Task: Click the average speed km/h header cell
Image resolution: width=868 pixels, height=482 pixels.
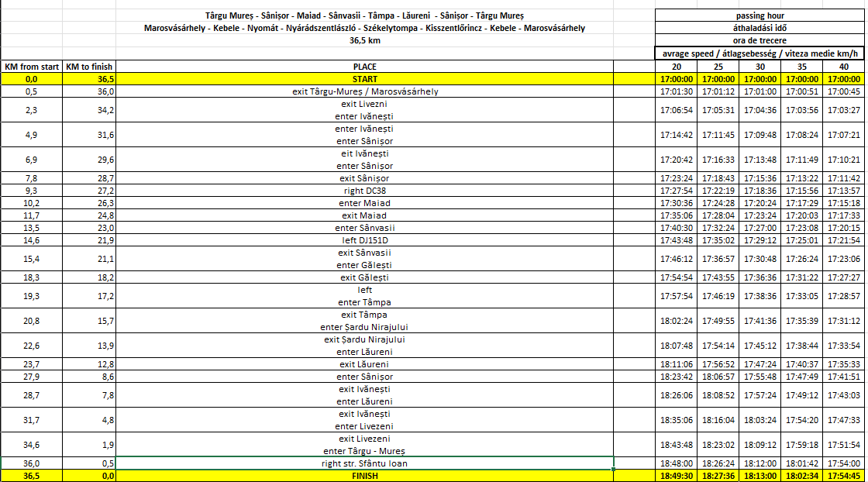Action: 759,53
